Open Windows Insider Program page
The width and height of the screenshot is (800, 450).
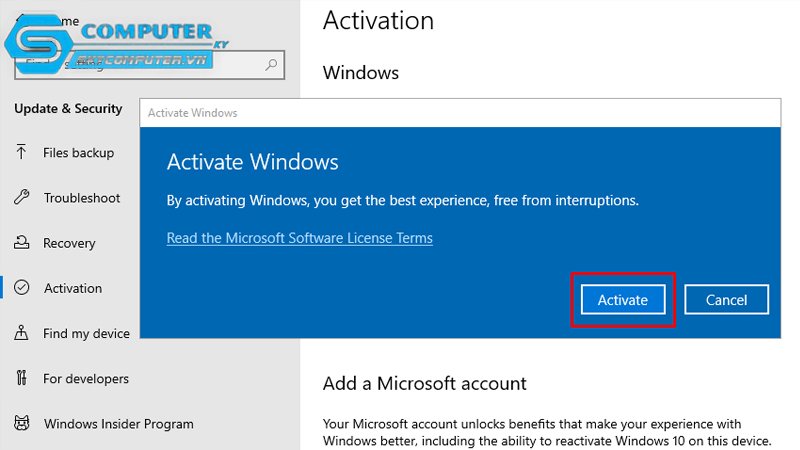click(118, 424)
